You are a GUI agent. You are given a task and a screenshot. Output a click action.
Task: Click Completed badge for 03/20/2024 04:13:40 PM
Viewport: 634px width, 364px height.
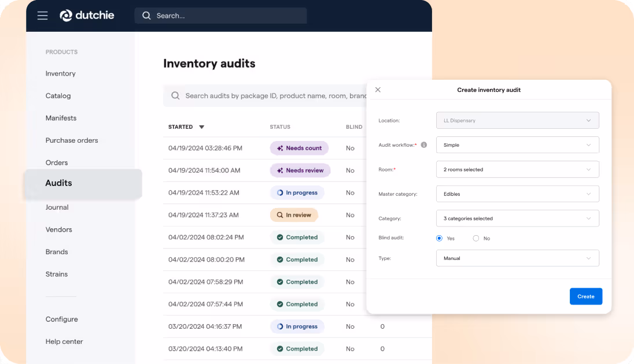coord(297,348)
